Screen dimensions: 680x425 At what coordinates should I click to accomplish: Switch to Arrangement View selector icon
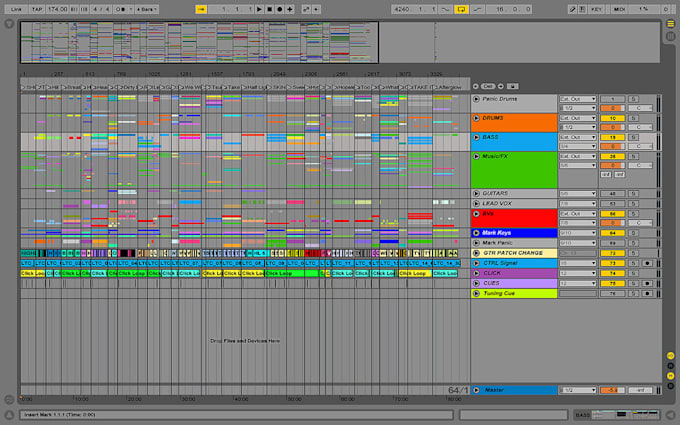[x=670, y=24]
